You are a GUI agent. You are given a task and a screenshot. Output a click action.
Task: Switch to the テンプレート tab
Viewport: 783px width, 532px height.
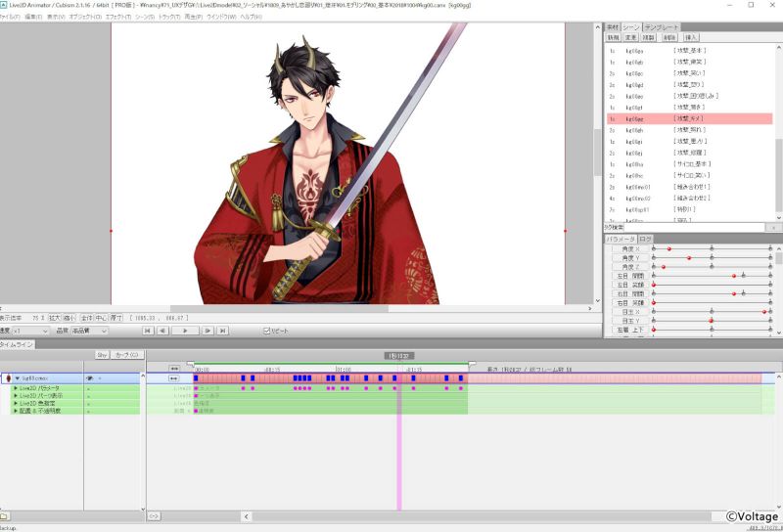coord(662,27)
